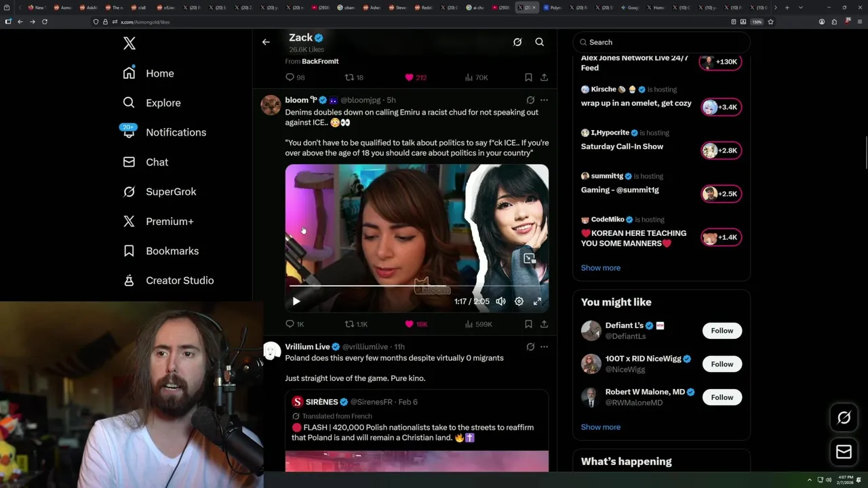Open Notifications in sidebar

pyautogui.click(x=164, y=132)
